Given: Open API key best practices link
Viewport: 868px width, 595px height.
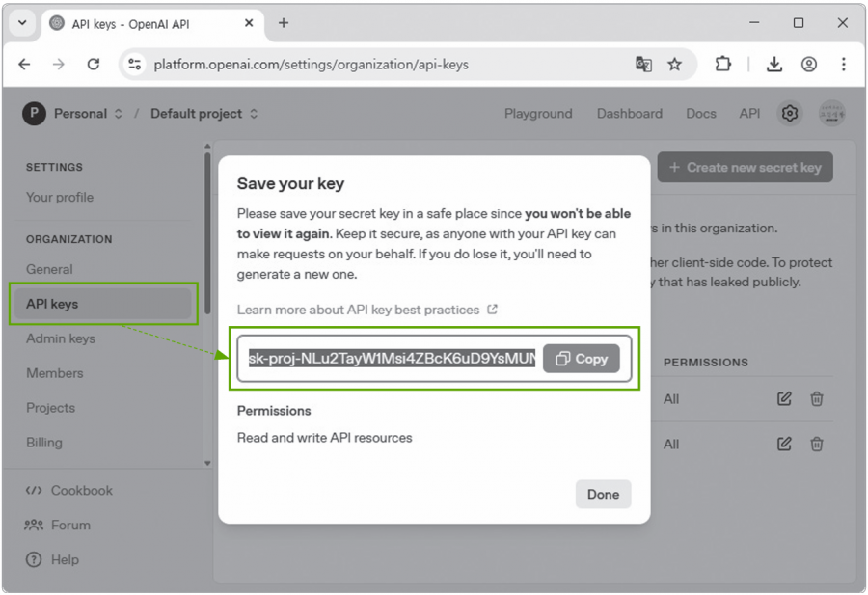Looking at the screenshot, I should tap(367, 310).
